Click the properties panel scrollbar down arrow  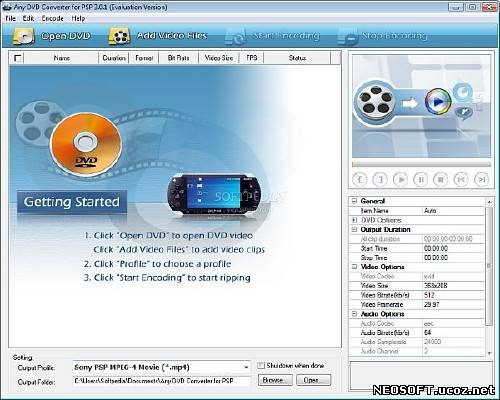click(489, 353)
